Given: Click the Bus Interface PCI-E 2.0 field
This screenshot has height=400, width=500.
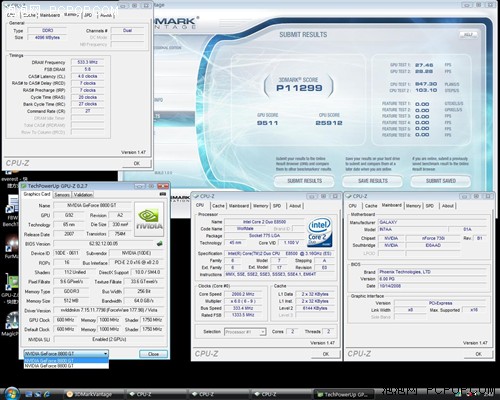Looking at the screenshot, I should coord(137,263).
